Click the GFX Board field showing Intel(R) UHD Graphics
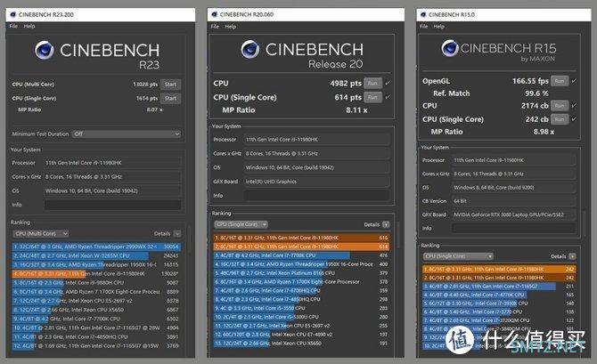The height and width of the screenshot is (364, 597). 317,182
